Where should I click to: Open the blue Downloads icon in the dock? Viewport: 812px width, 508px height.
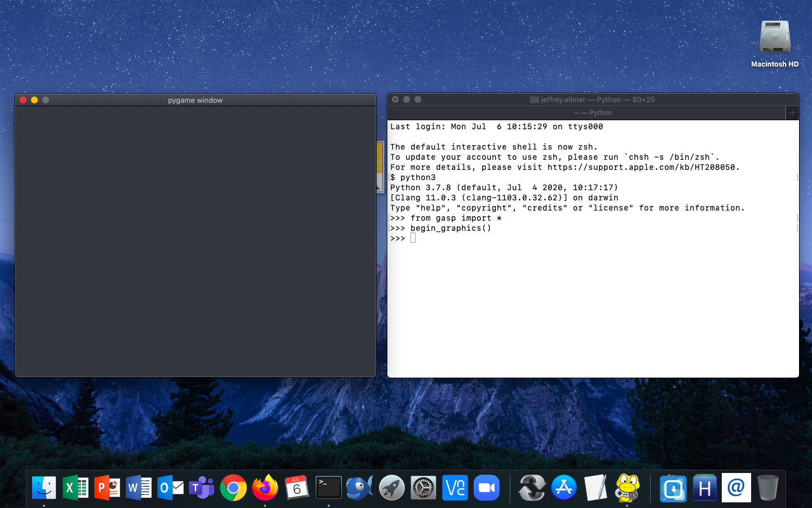(673, 488)
